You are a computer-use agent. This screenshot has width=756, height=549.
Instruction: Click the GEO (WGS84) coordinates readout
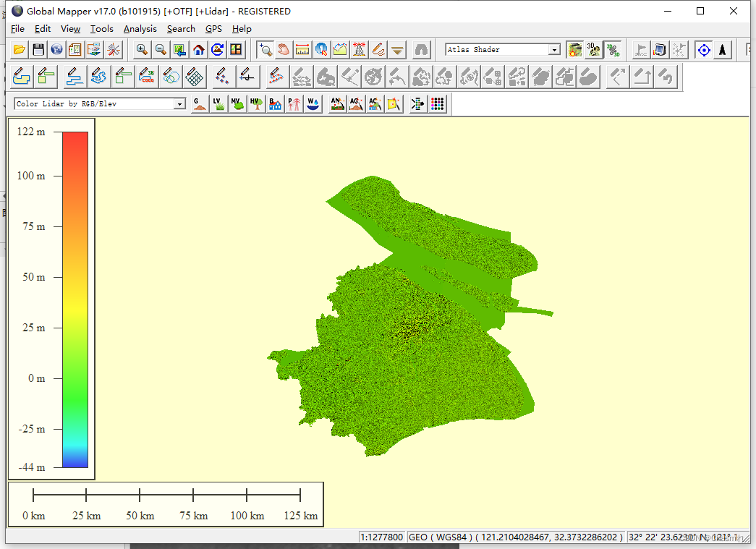(516, 537)
